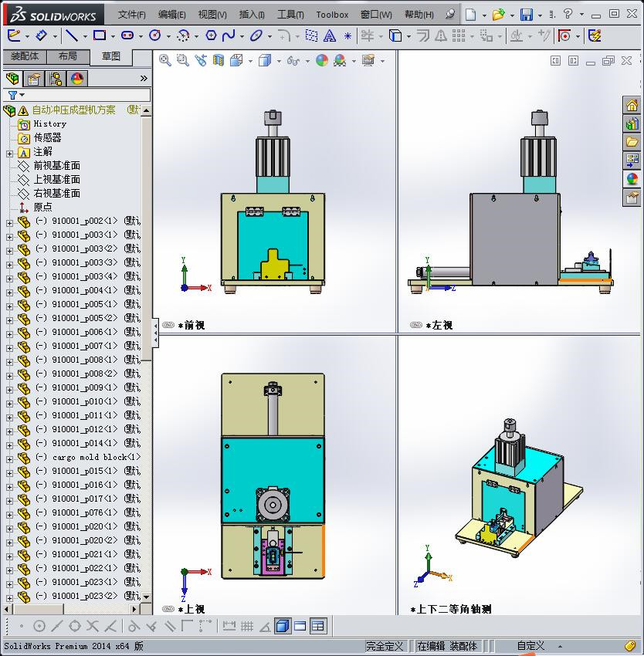Select the Straight Slot tool

[x=127, y=36]
